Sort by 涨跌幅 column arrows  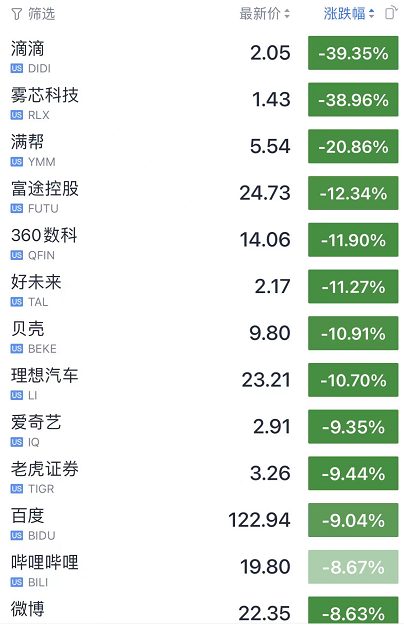point(371,14)
